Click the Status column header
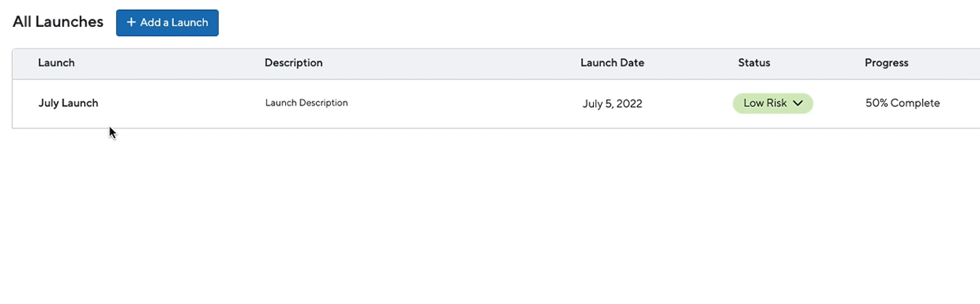Viewport: 980px width, 304px height. point(754,63)
